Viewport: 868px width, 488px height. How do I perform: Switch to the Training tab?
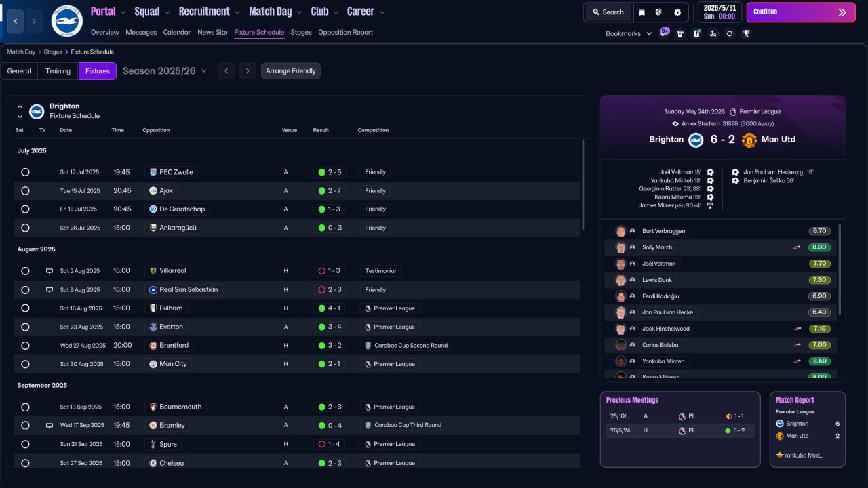coord(58,71)
